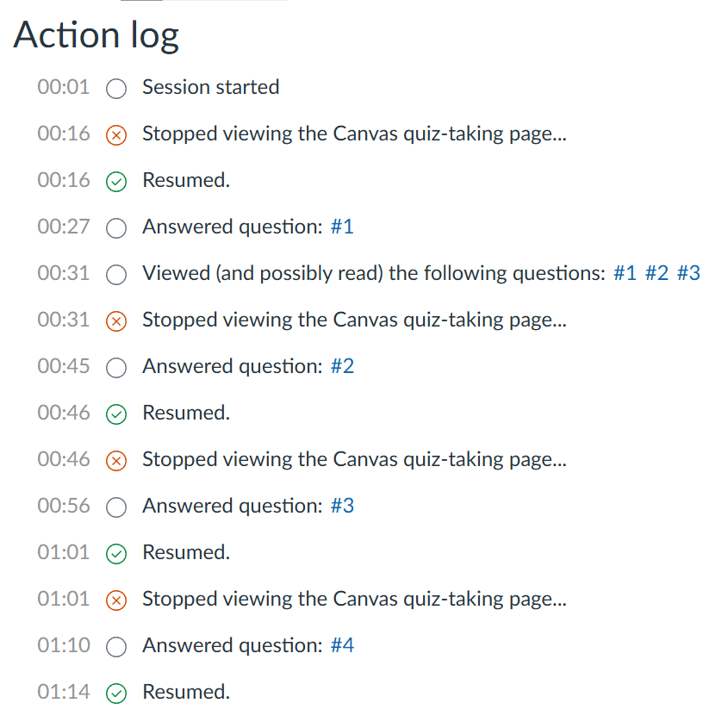Click the 00:01 timestamp label
This screenshot has height=728, width=728.
point(64,87)
